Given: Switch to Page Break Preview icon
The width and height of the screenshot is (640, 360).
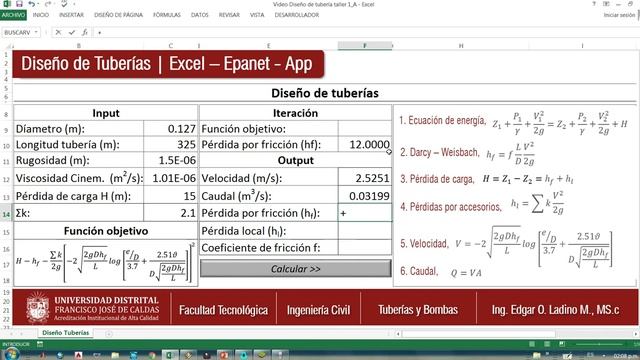Looking at the screenshot, I should click(562, 344).
